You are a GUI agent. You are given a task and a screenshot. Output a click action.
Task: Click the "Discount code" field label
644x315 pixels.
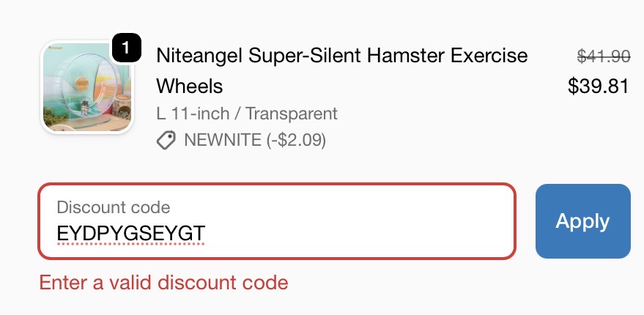pyautogui.click(x=114, y=207)
